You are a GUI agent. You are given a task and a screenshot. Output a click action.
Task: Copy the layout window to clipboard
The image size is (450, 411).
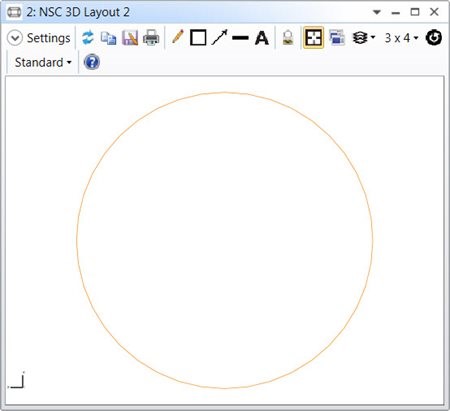[109, 38]
